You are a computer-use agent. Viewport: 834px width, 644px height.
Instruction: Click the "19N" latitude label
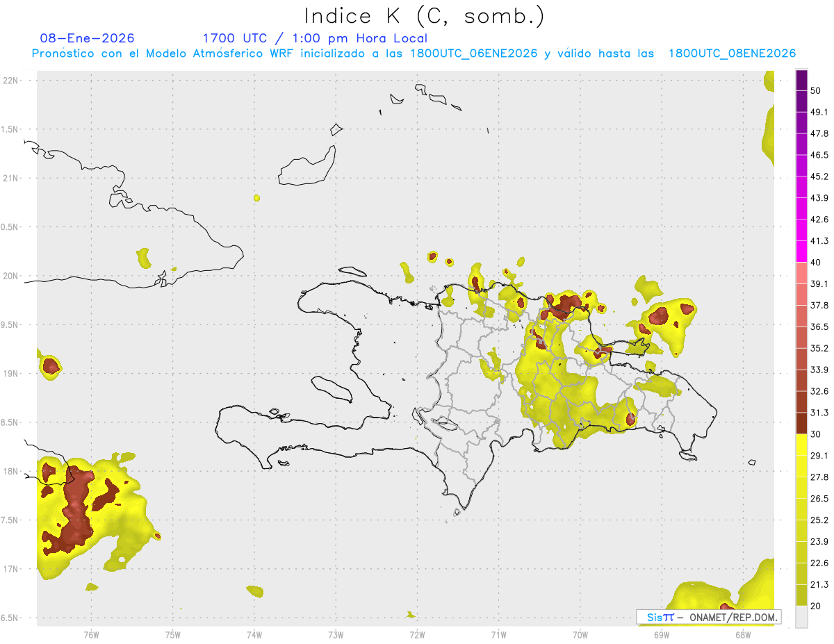[11, 373]
